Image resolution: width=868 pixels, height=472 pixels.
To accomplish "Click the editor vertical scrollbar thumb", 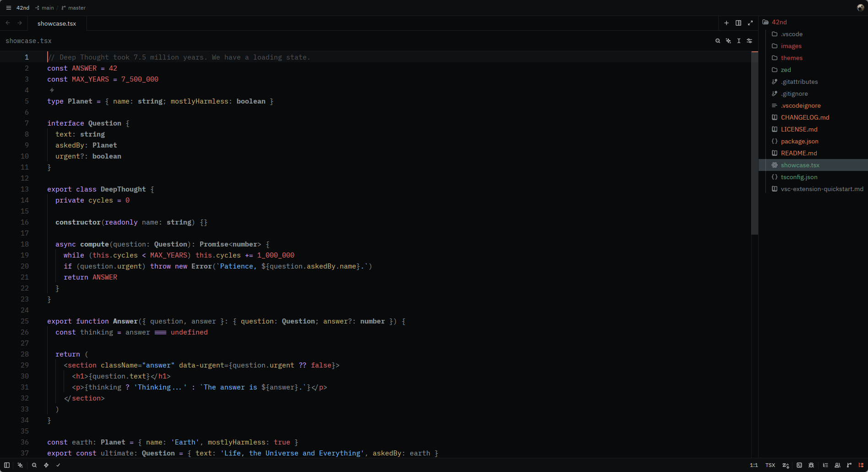I will [x=754, y=143].
